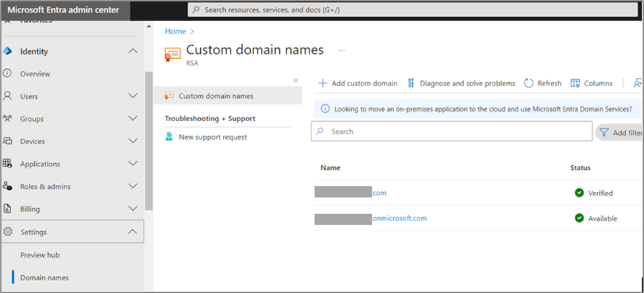644x293 pixels.
Task: Open the onmicrosoft.com domain link
Action: click(x=400, y=218)
